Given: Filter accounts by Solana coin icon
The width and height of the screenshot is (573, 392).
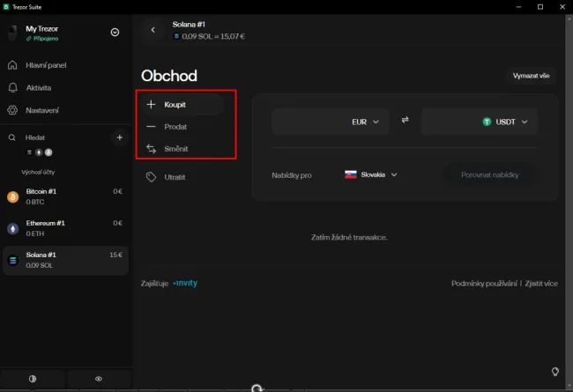Looking at the screenshot, I should click(29, 152).
